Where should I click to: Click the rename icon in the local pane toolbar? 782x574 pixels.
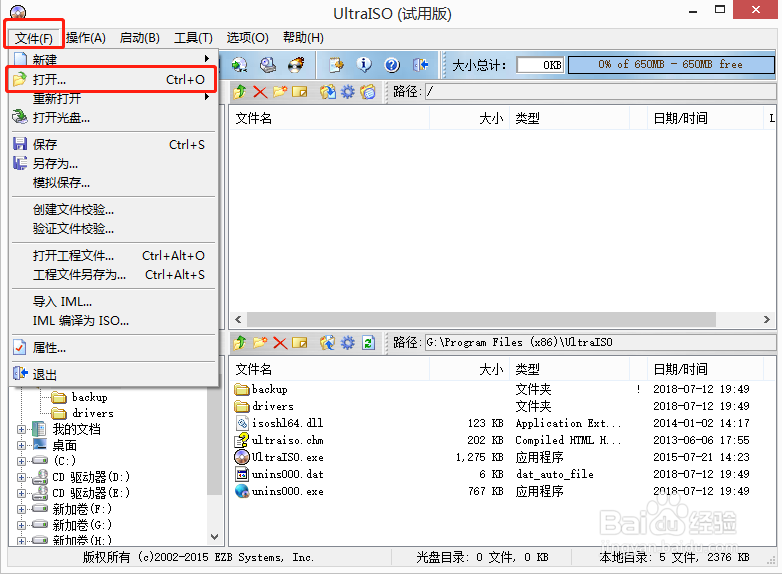point(300,343)
